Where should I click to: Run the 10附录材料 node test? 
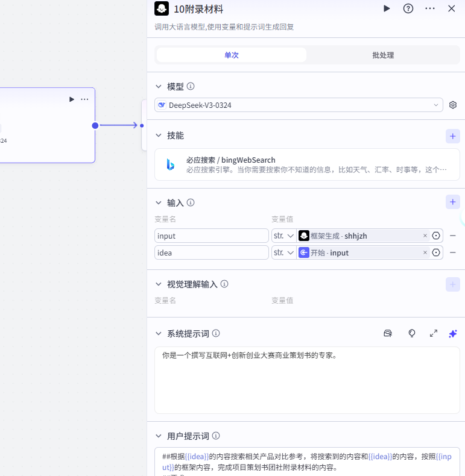(x=387, y=8)
